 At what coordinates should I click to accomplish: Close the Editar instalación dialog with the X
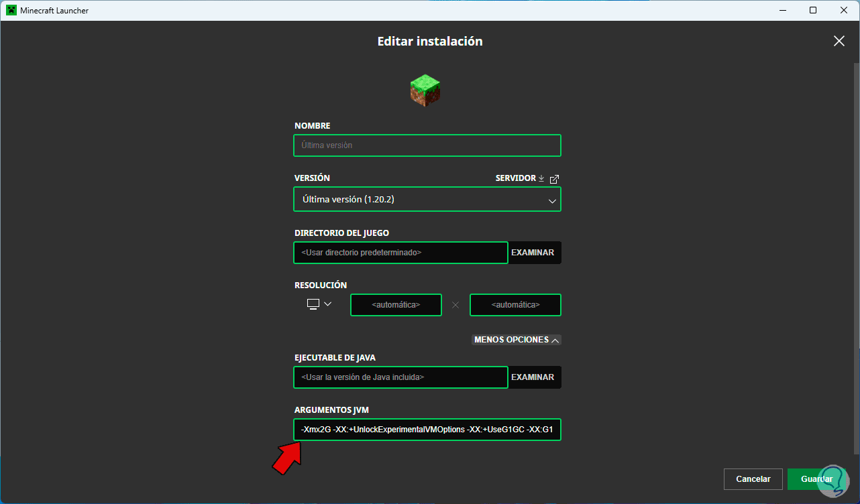(x=839, y=41)
